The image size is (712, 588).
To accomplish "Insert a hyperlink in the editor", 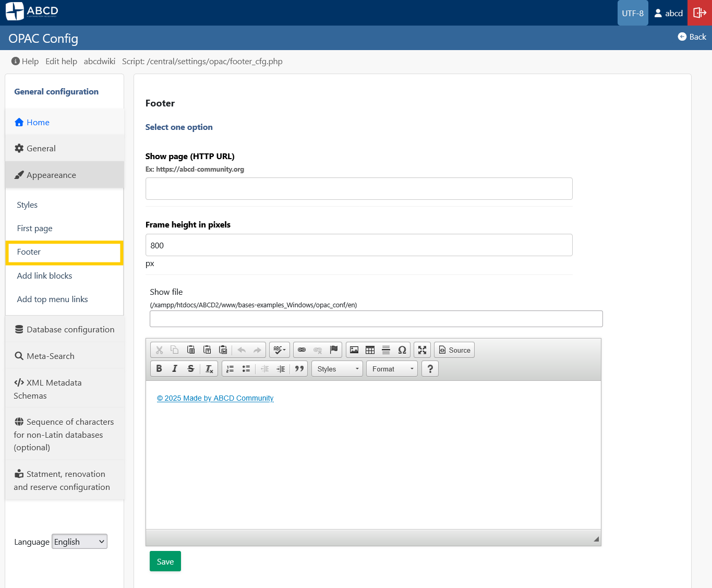I will point(302,350).
